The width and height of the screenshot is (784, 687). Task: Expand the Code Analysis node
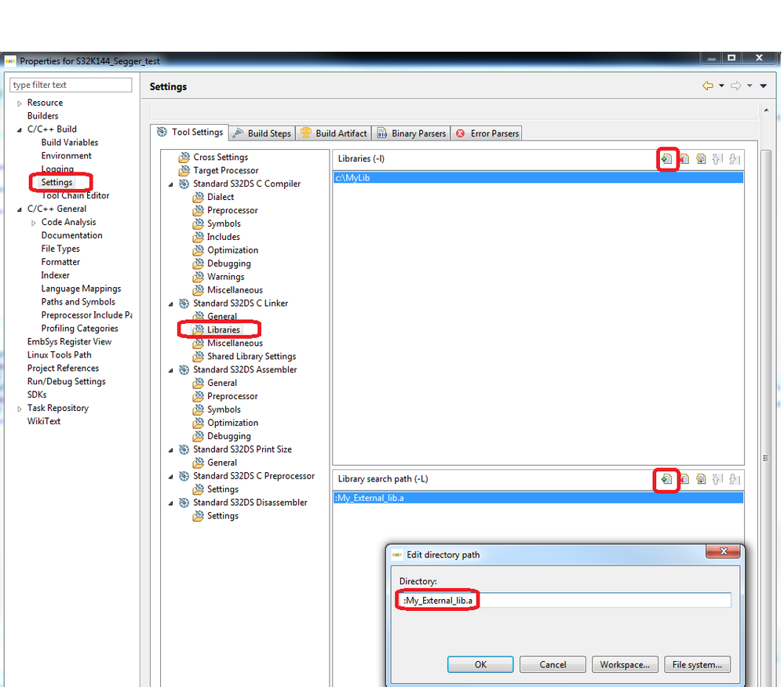34,223
